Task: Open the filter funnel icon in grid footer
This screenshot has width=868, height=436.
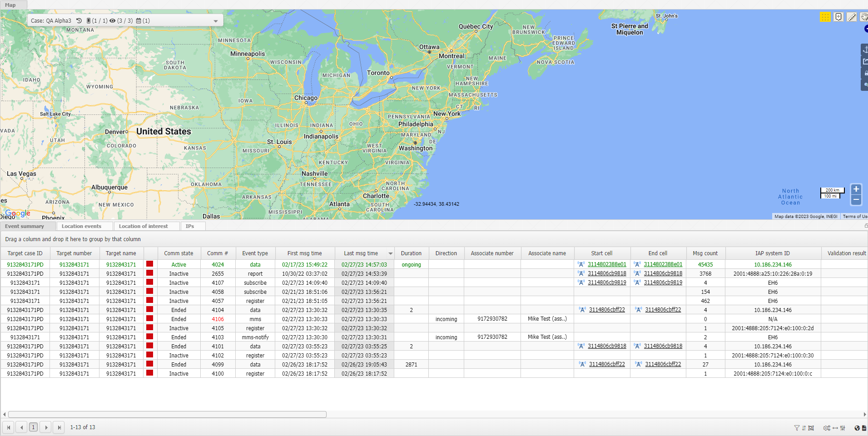Action: click(797, 428)
